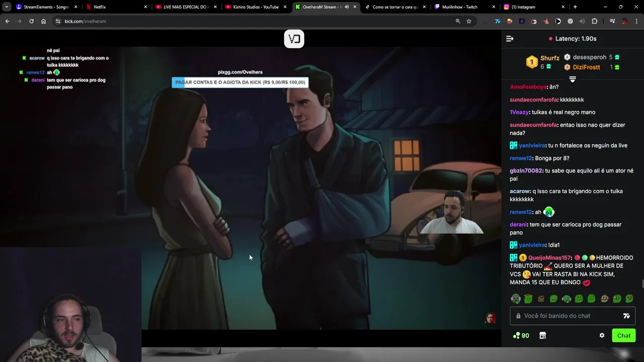Open the tab search dropdown arrow
This screenshot has height=362, width=644.
(x=7, y=7)
